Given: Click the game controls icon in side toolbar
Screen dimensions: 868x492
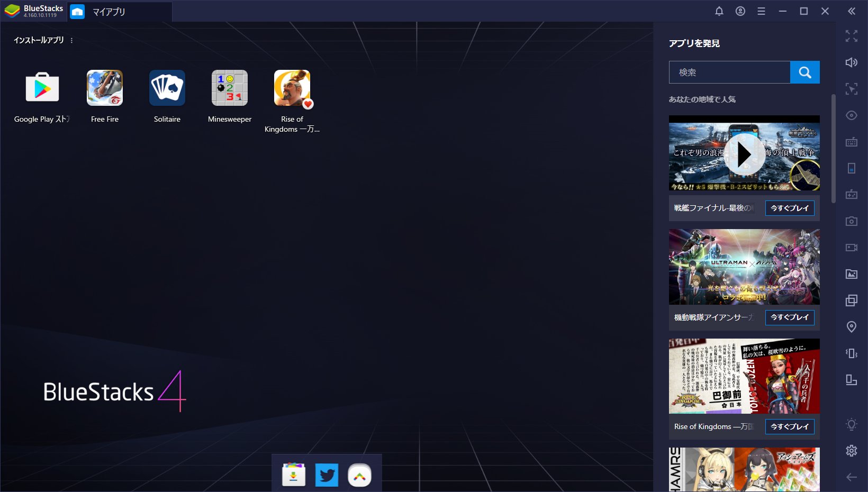Looking at the screenshot, I should pos(852,195).
